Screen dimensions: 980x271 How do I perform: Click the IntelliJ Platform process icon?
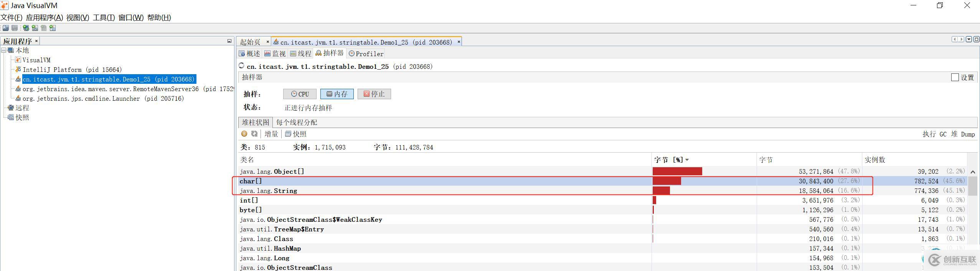pyautogui.click(x=18, y=69)
